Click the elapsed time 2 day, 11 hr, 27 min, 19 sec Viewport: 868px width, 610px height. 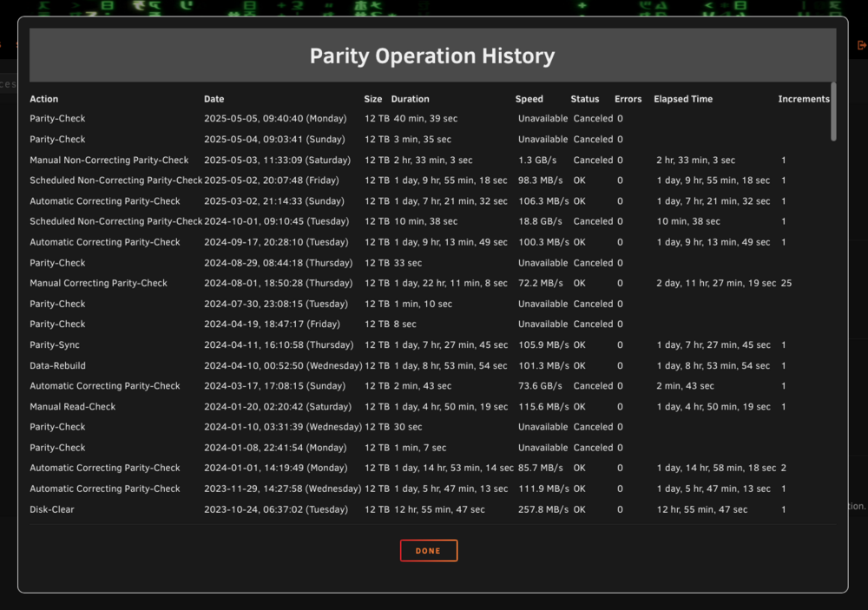(x=716, y=283)
